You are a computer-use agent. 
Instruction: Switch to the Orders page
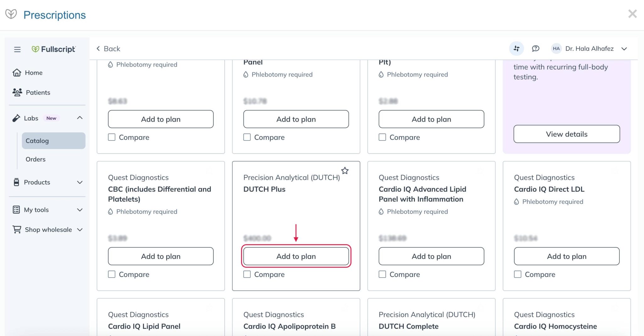[x=36, y=159]
